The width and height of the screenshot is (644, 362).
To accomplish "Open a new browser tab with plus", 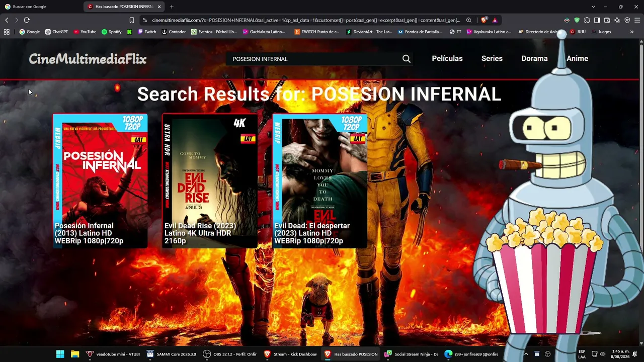I will pyautogui.click(x=172, y=7).
